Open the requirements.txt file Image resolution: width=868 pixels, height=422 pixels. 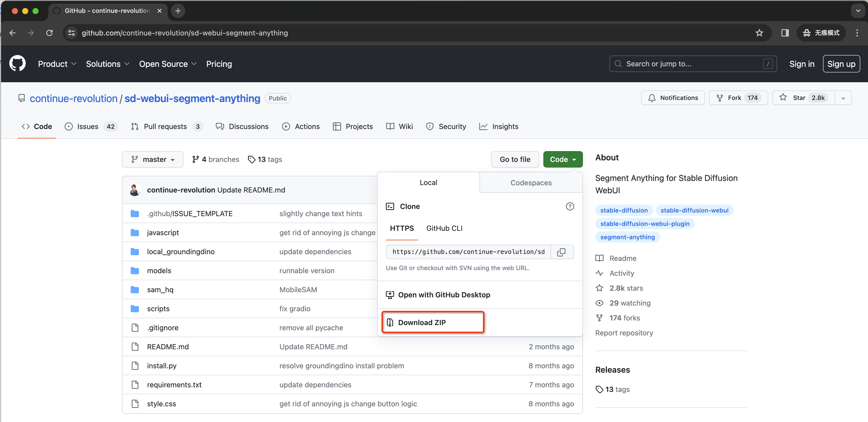pyautogui.click(x=174, y=385)
